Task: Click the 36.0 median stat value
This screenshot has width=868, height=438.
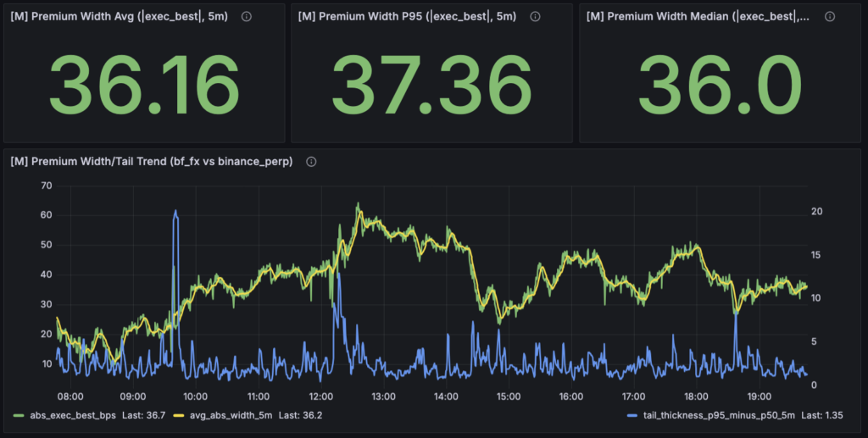Action: pyautogui.click(x=720, y=85)
